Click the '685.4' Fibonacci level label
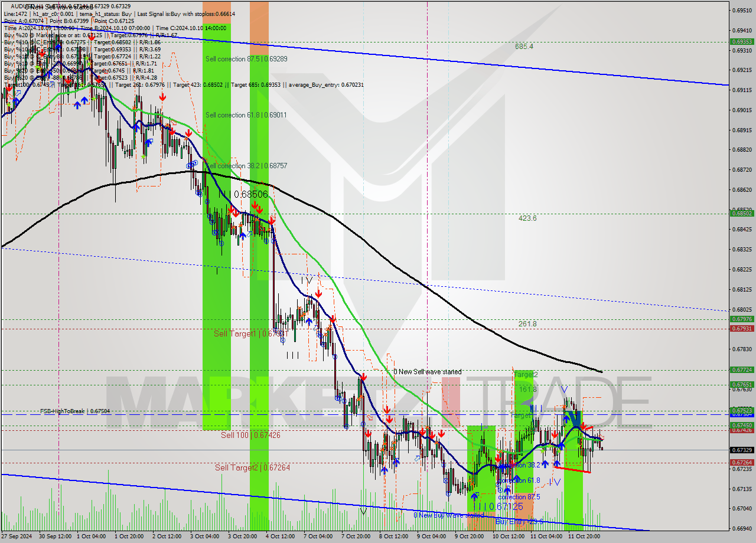 (x=524, y=46)
